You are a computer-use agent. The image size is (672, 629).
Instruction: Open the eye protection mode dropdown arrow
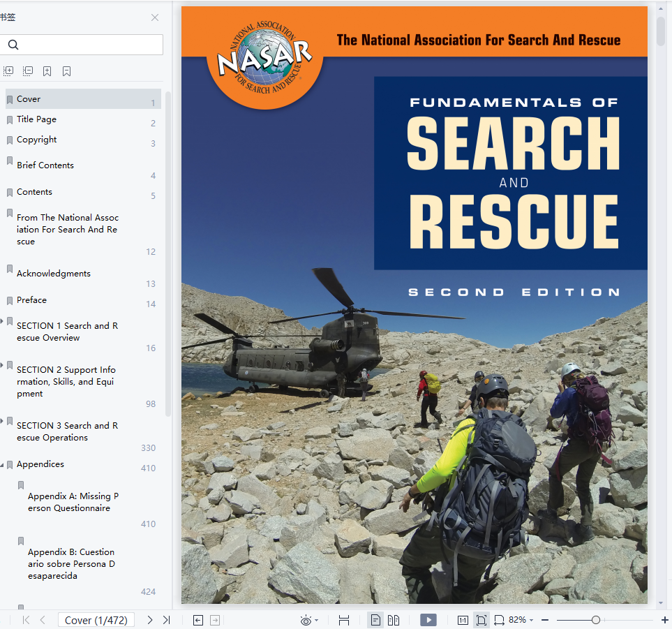pos(317,621)
